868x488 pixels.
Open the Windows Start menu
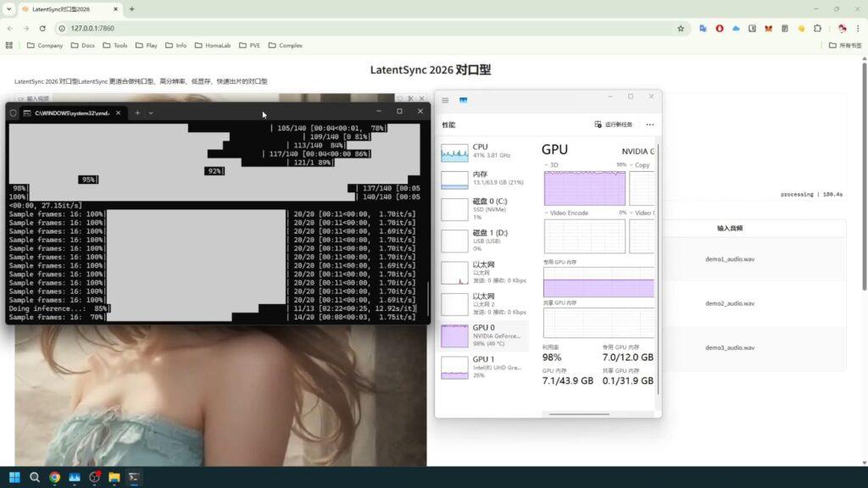tap(14, 477)
